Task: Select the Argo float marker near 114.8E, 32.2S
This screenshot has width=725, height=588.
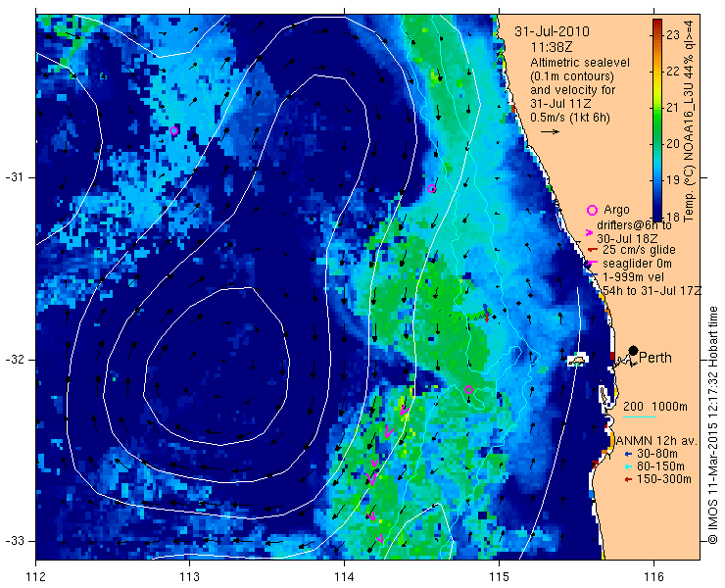Action: pos(468,389)
